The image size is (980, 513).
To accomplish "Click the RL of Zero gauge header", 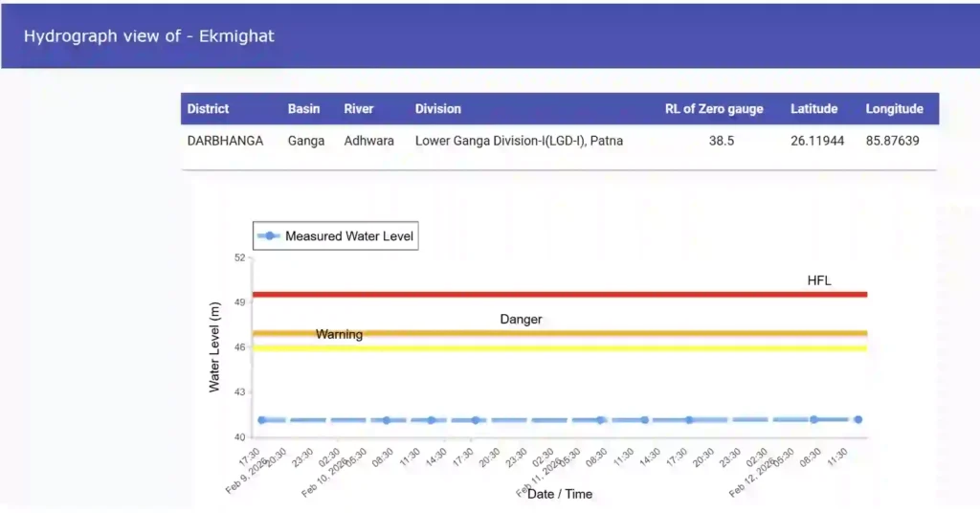I will [714, 109].
